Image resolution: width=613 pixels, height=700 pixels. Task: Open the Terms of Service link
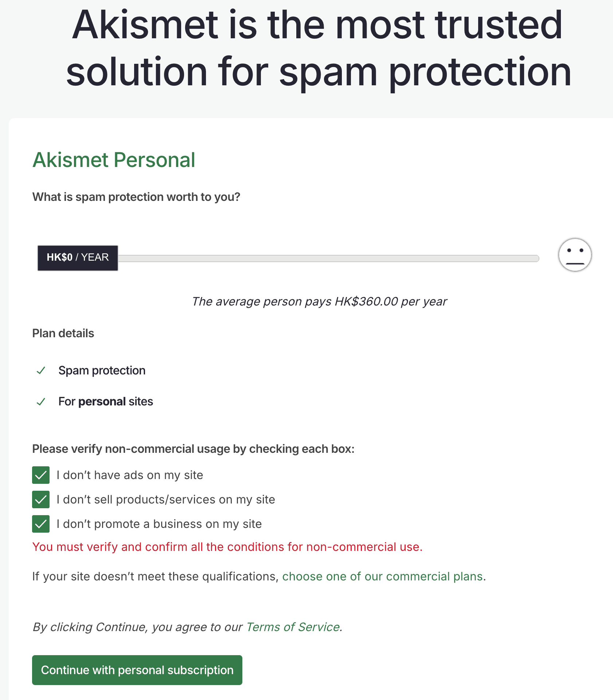coord(293,627)
